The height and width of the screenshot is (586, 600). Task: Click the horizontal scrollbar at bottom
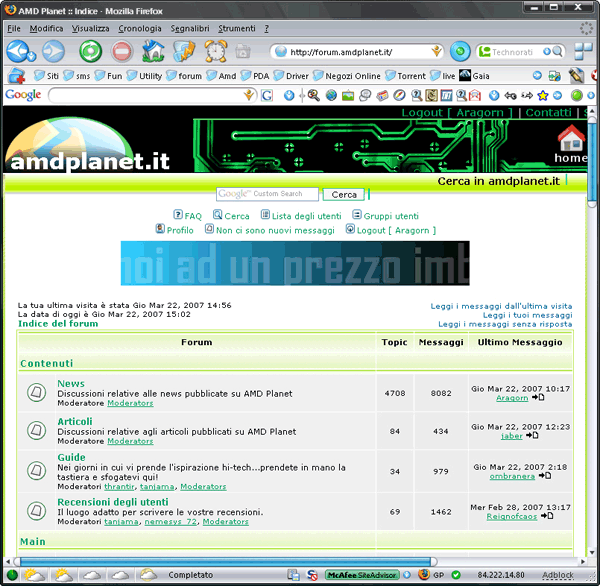pos(225,562)
